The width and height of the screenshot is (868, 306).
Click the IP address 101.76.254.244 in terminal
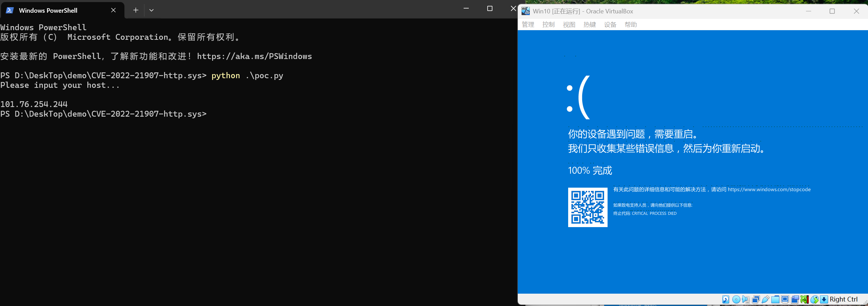34,104
